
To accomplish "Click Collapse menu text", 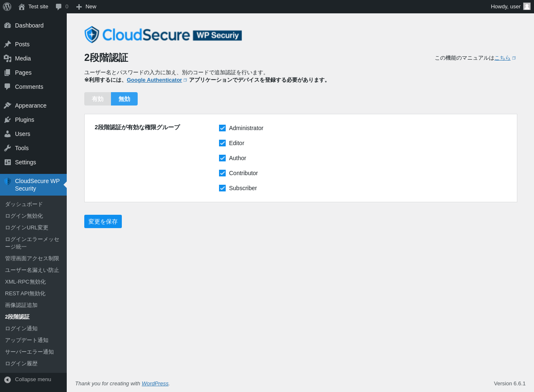I will [x=33, y=379].
